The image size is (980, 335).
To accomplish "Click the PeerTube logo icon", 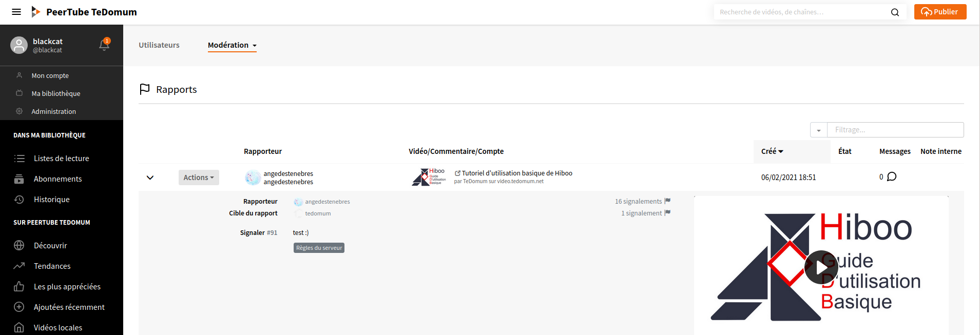I will [x=35, y=12].
